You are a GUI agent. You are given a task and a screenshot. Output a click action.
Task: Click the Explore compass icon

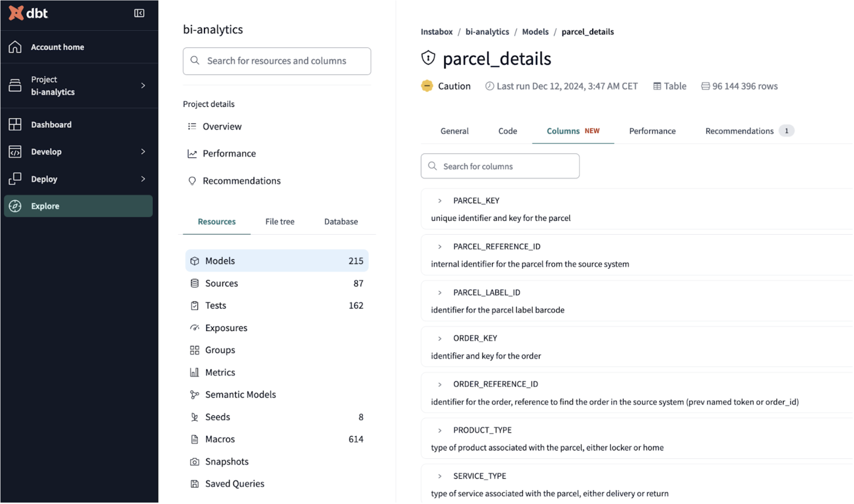click(15, 206)
